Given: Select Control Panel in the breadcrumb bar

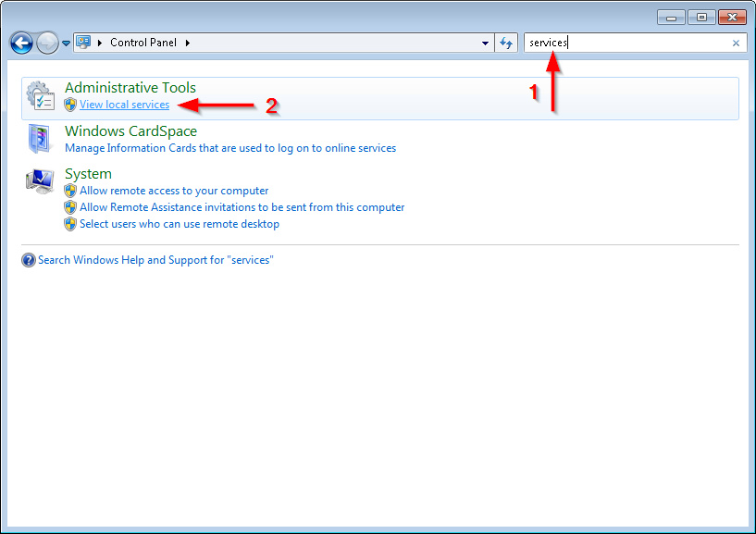Looking at the screenshot, I should (143, 42).
